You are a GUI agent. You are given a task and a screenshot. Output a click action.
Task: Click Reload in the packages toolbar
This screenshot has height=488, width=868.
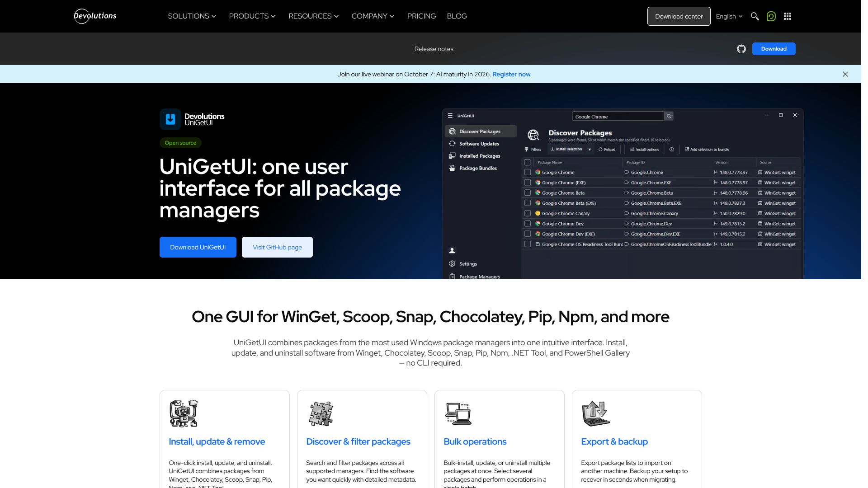click(x=607, y=150)
